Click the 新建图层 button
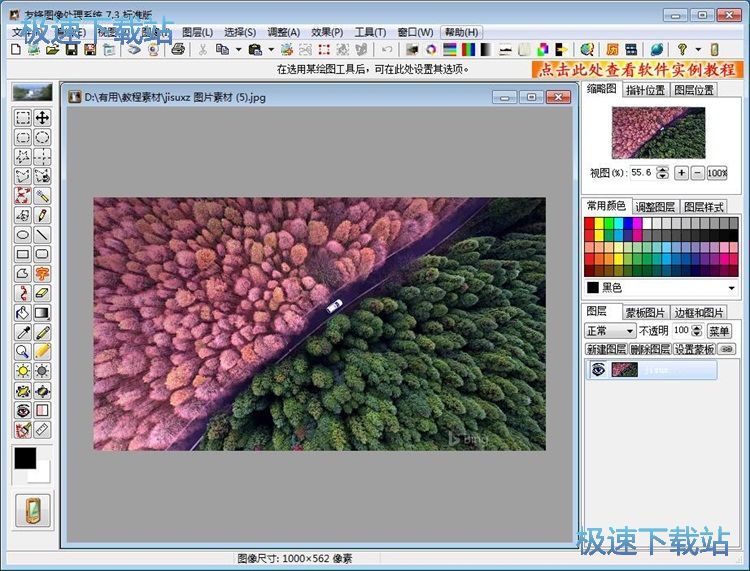Screen dimensions: 750x571 click(x=605, y=349)
